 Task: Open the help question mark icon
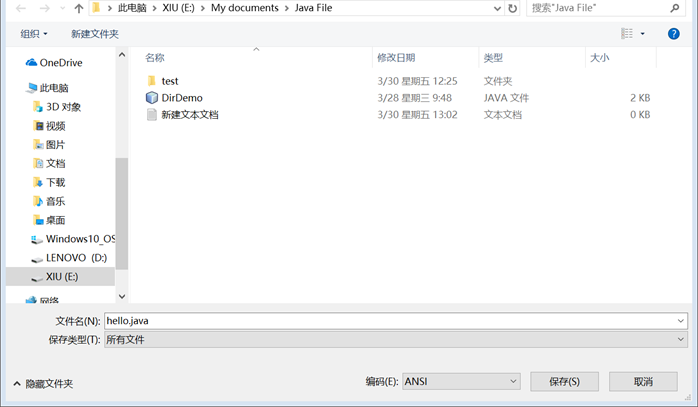coord(674,34)
